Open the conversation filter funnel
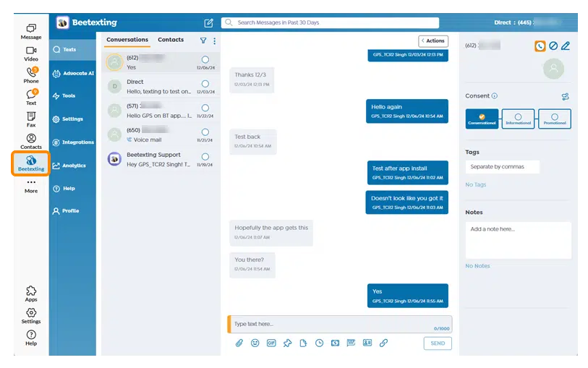The height and width of the screenshot is (368, 588). (x=203, y=40)
